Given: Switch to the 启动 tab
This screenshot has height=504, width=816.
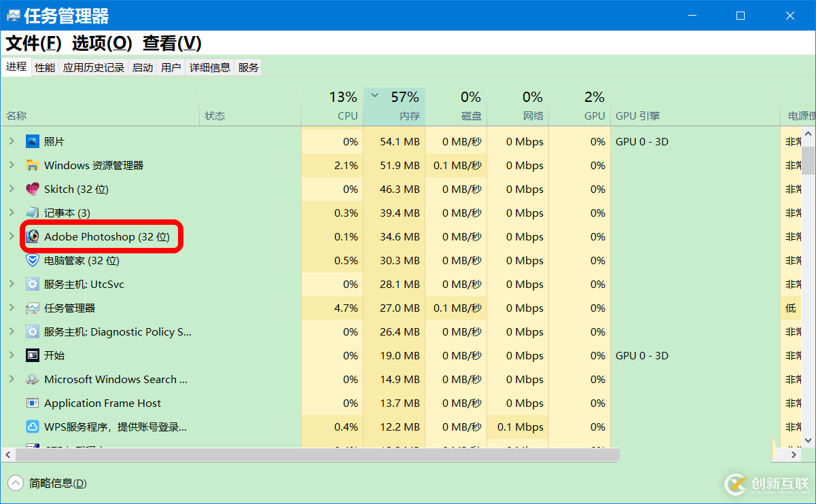Looking at the screenshot, I should click(142, 67).
